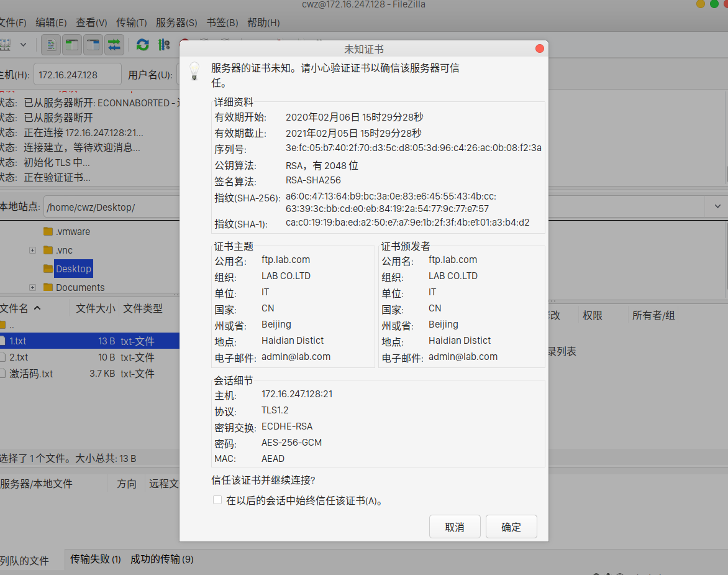
Task: Click certificate serial number value
Action: [413, 148]
